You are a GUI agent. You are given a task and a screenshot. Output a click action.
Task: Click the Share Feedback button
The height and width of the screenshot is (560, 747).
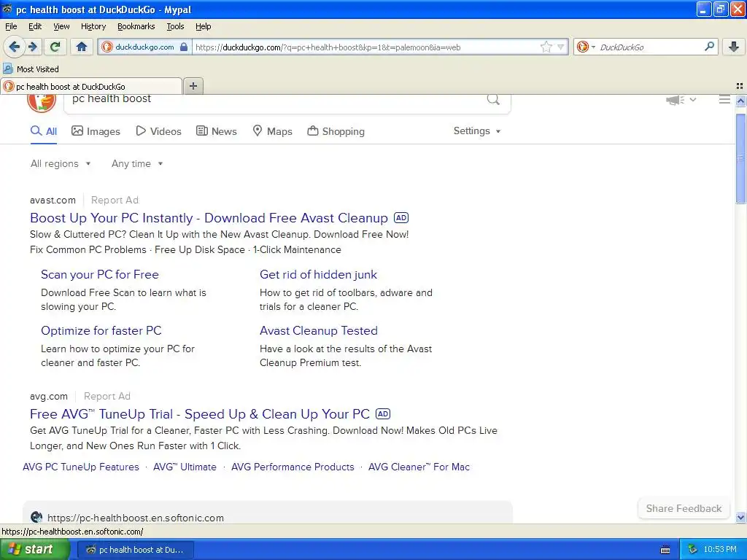click(684, 508)
